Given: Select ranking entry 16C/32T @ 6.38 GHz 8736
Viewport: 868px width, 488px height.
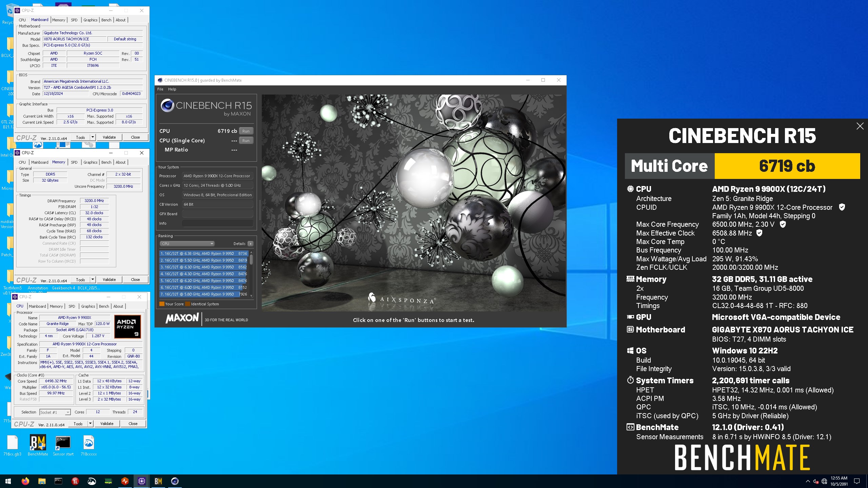Looking at the screenshot, I should [204, 253].
